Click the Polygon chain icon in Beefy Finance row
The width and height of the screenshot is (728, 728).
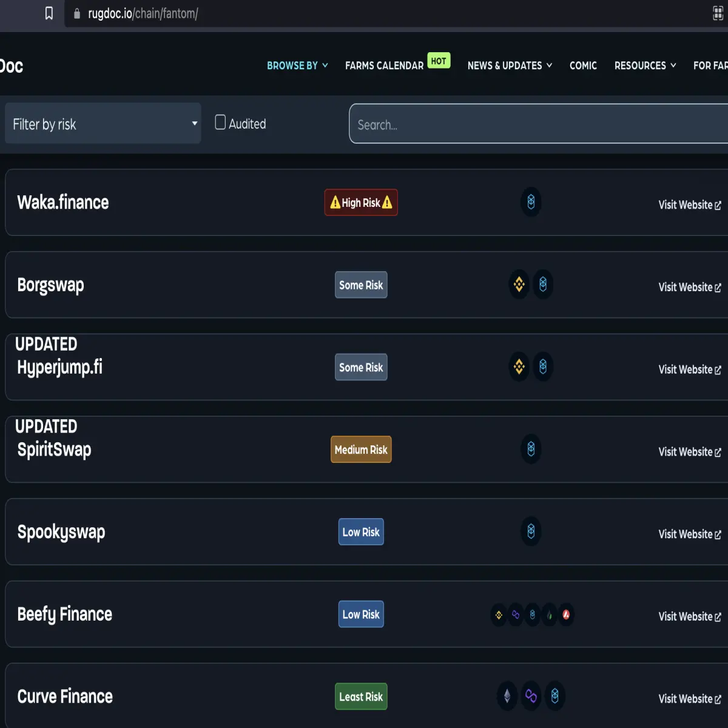pos(516,615)
